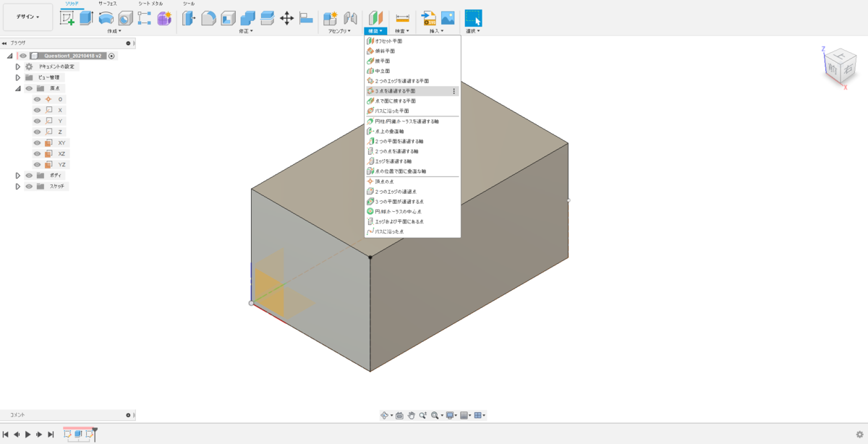The width and height of the screenshot is (868, 444).
Task: Select the Press Pull tool icon
Action: pos(189,18)
